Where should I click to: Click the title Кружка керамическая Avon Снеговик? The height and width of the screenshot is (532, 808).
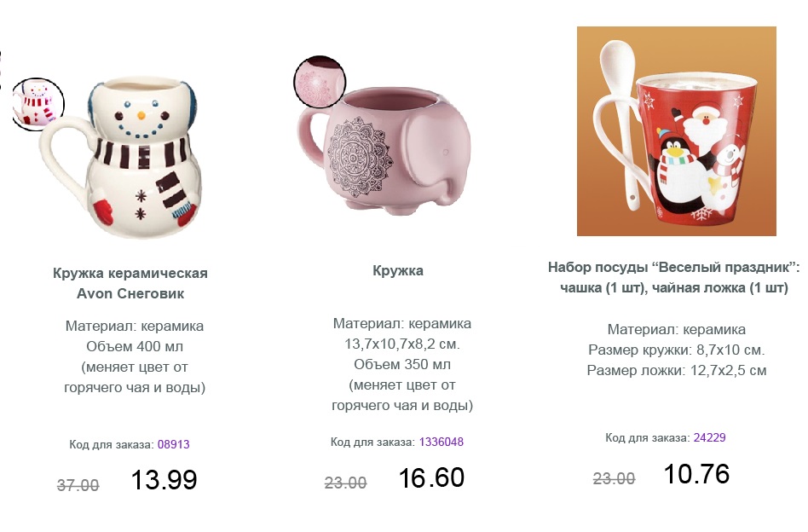point(130,283)
